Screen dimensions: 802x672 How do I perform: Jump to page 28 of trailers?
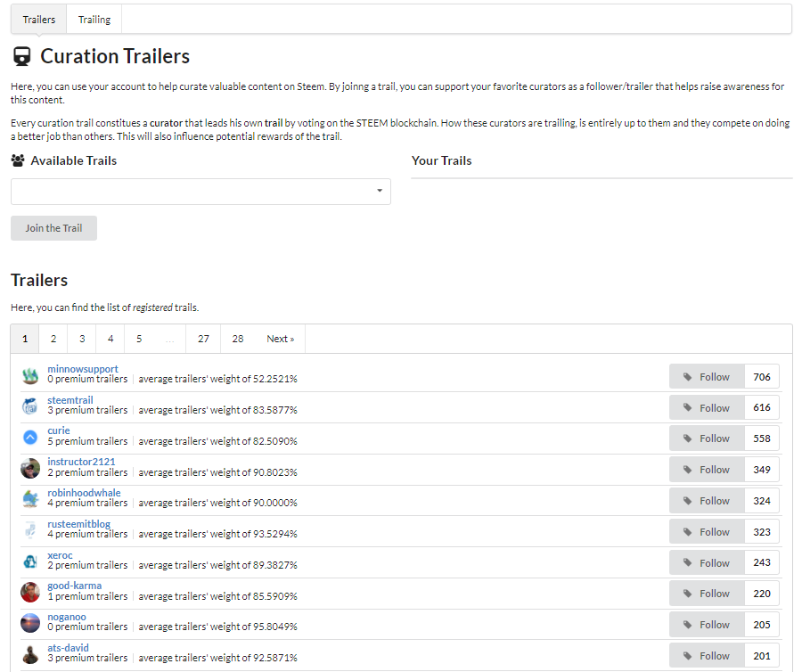238,339
